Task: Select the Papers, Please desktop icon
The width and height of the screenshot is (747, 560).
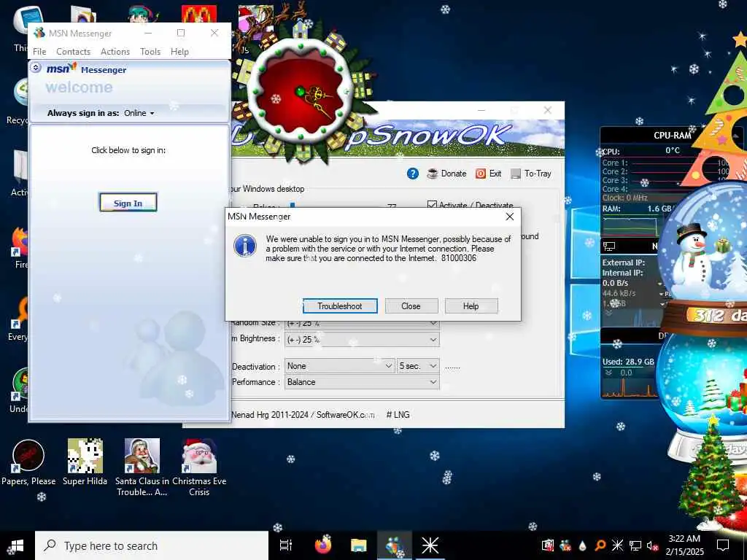Action: [28, 462]
